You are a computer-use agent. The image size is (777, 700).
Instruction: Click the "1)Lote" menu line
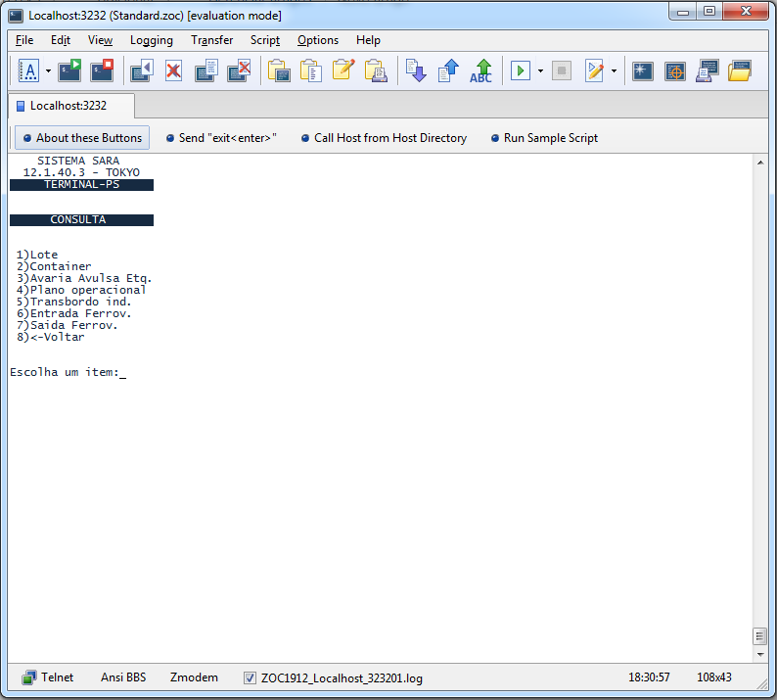pos(37,255)
